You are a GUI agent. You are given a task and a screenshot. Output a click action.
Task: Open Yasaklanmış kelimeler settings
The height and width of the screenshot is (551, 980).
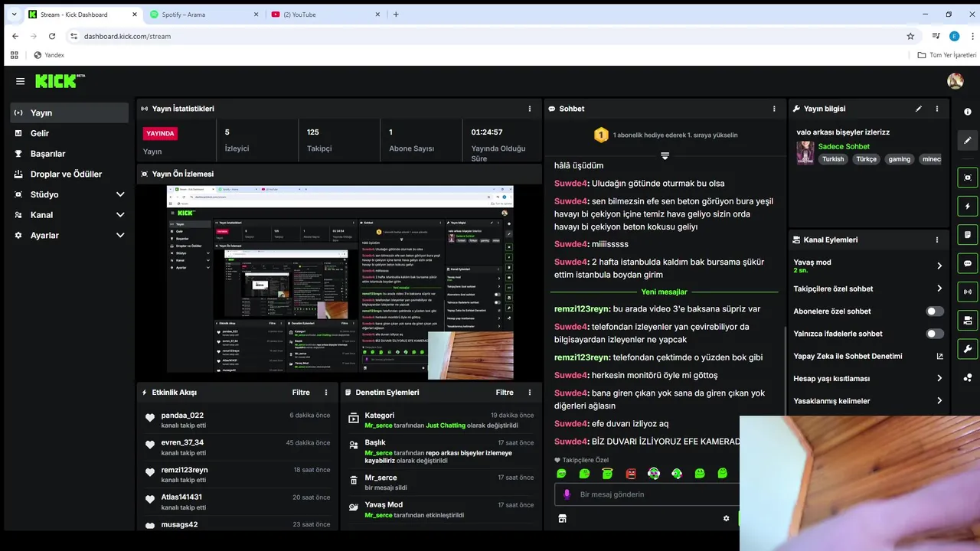[x=869, y=401]
